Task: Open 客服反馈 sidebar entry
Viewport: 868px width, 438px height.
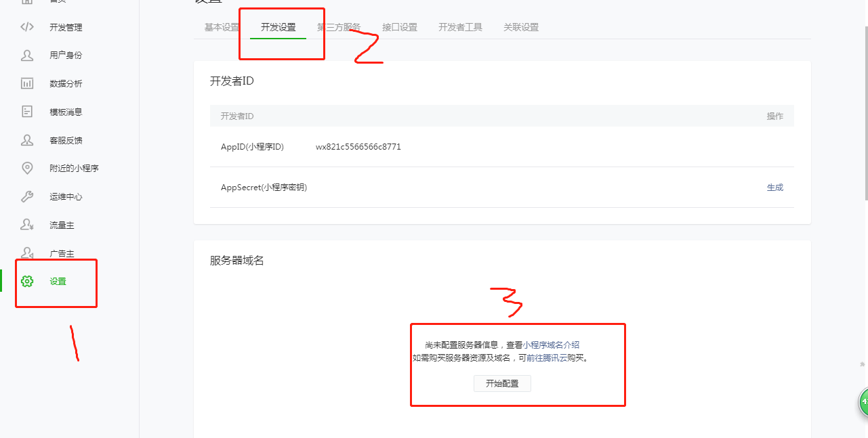Action: (x=66, y=141)
